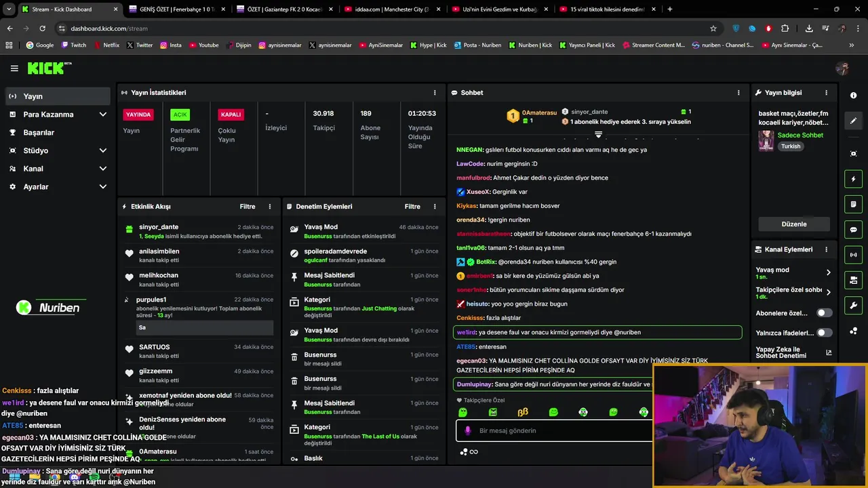Open Yavaş mod options chevron
This screenshot has height=488, width=868.
(828, 272)
